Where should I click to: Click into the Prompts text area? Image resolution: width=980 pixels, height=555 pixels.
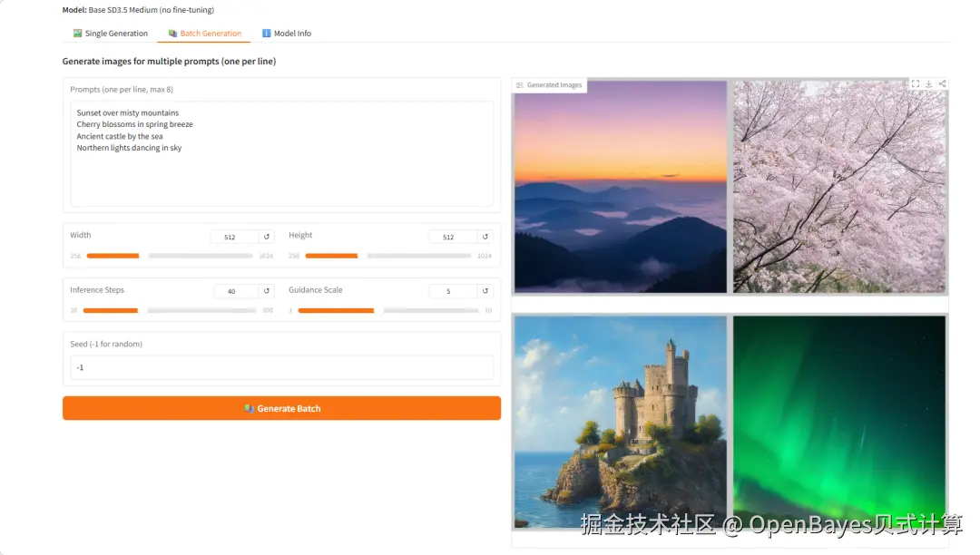point(281,153)
